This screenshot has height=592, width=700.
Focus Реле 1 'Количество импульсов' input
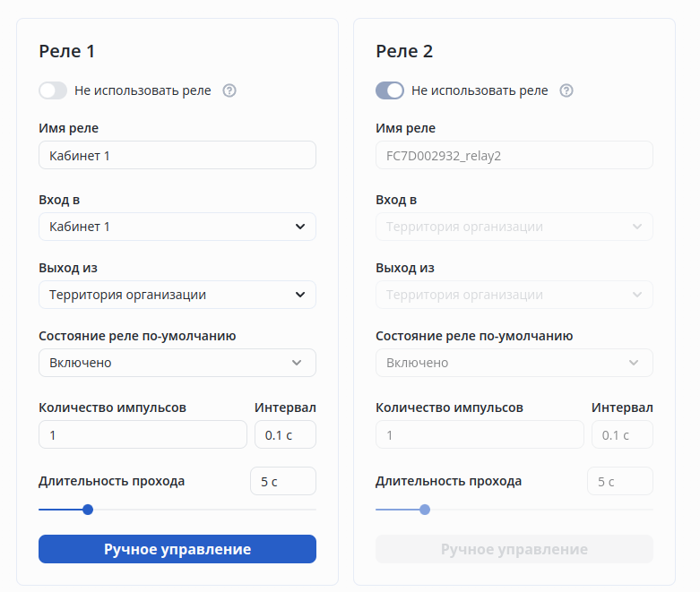(x=143, y=434)
